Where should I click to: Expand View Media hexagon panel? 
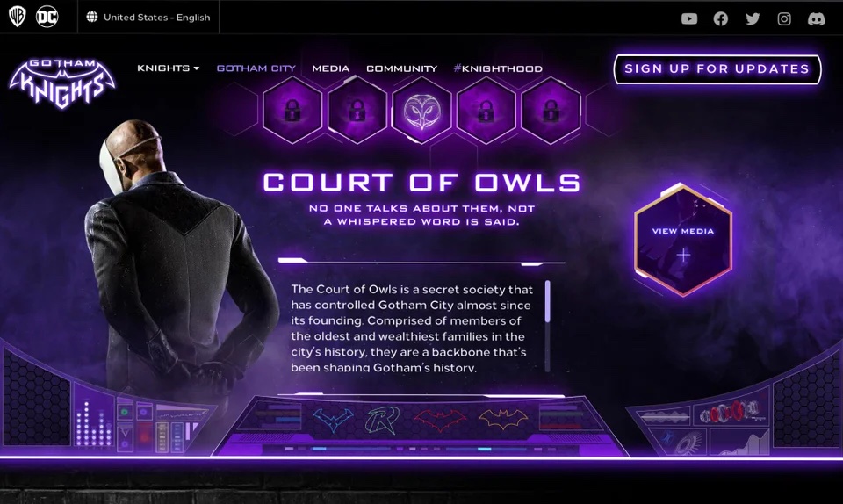(x=683, y=240)
